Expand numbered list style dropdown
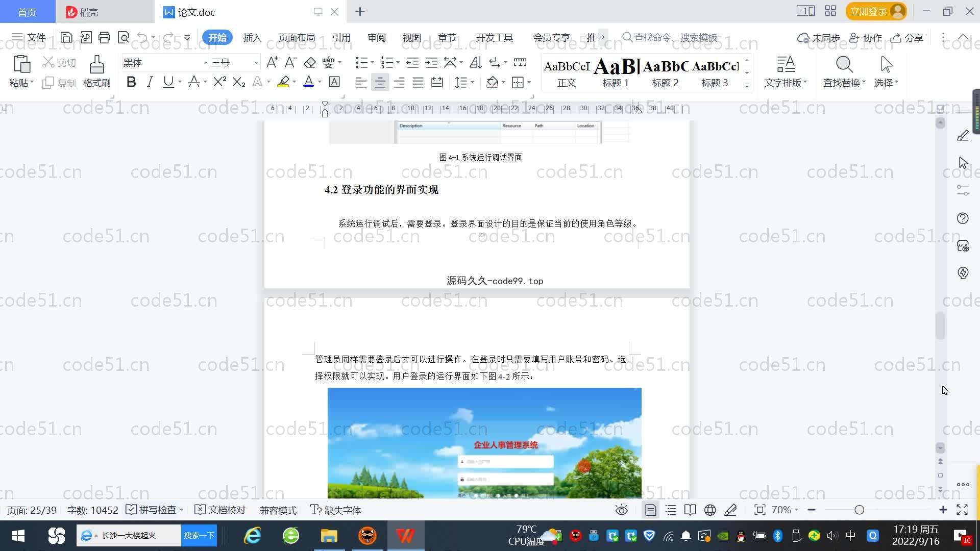Image resolution: width=980 pixels, height=551 pixels. coord(398,63)
